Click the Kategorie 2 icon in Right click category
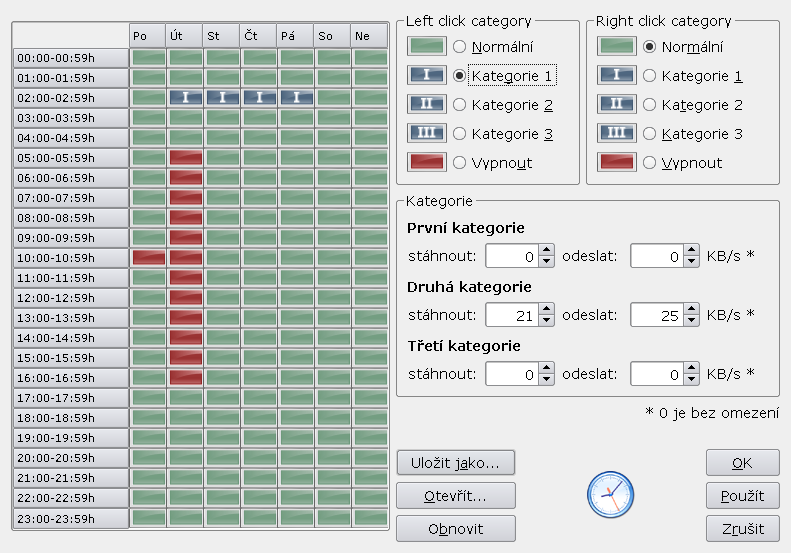The image size is (791, 553). pos(616,104)
